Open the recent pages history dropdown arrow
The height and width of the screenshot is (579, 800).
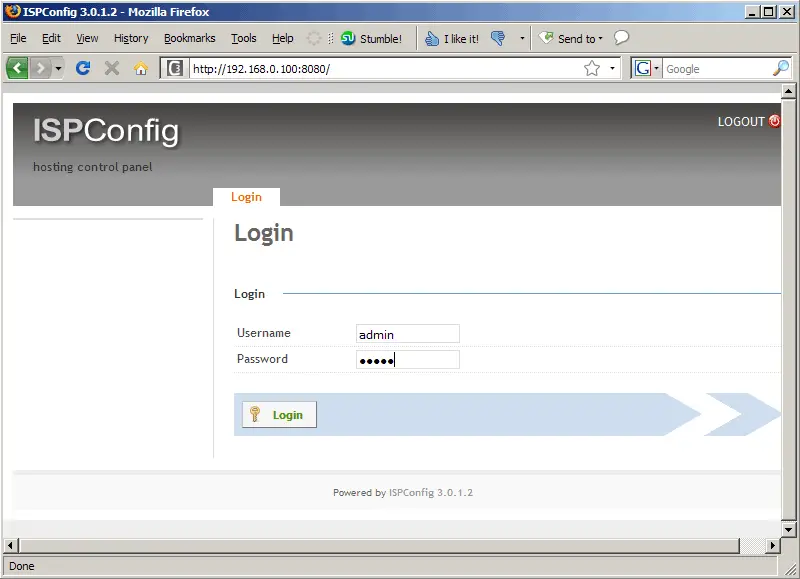click(x=58, y=68)
